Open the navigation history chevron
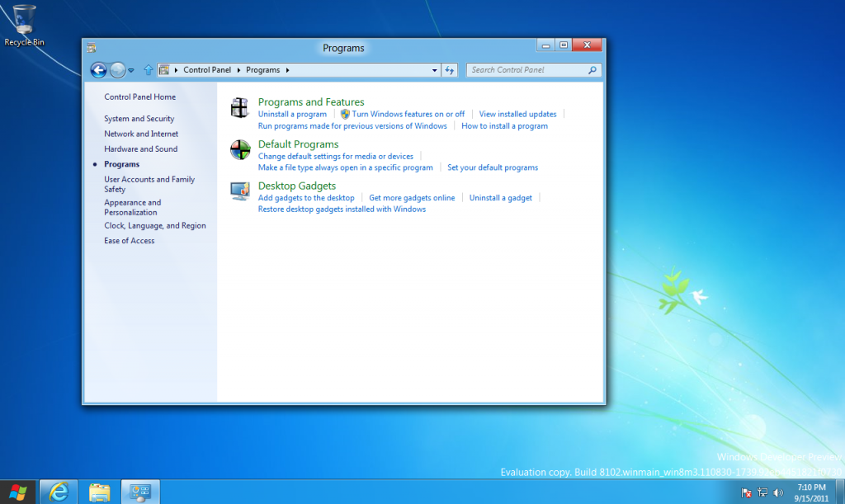Viewport: 845px width, 504px height. tap(130, 70)
